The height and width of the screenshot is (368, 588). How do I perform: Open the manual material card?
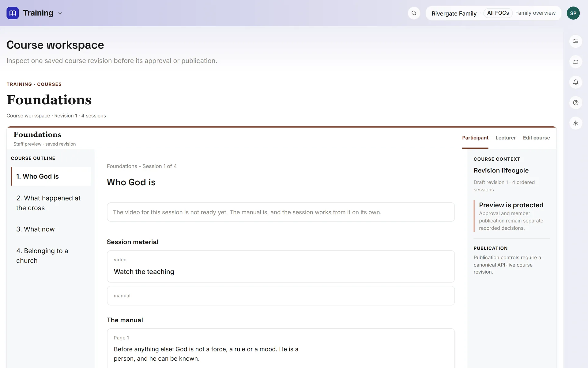pyautogui.click(x=281, y=296)
